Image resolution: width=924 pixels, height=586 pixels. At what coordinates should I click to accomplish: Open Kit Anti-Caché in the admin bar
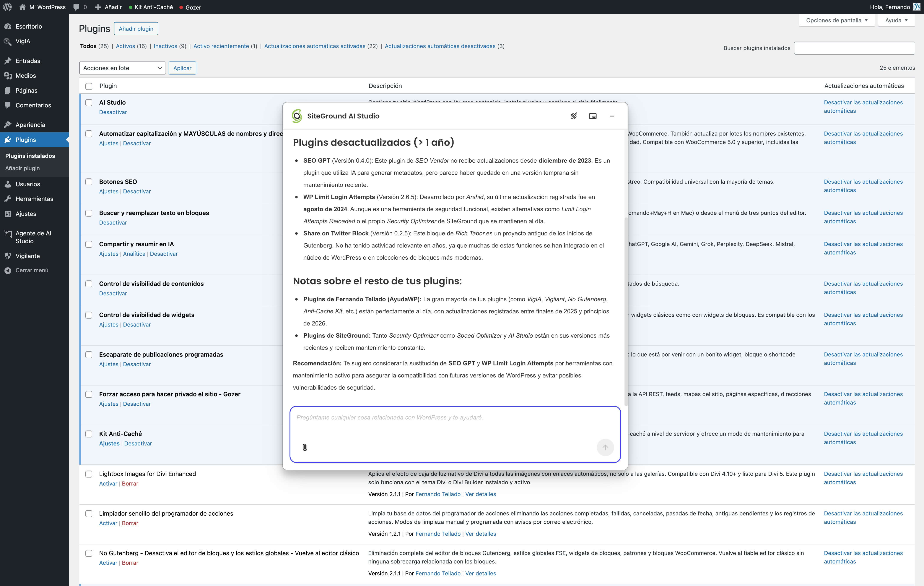click(x=151, y=7)
